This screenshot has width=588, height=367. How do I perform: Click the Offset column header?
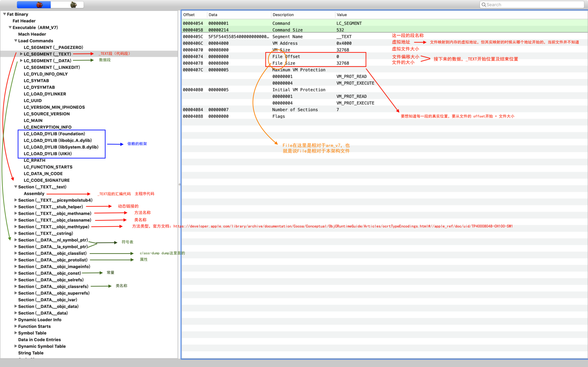[x=189, y=15]
